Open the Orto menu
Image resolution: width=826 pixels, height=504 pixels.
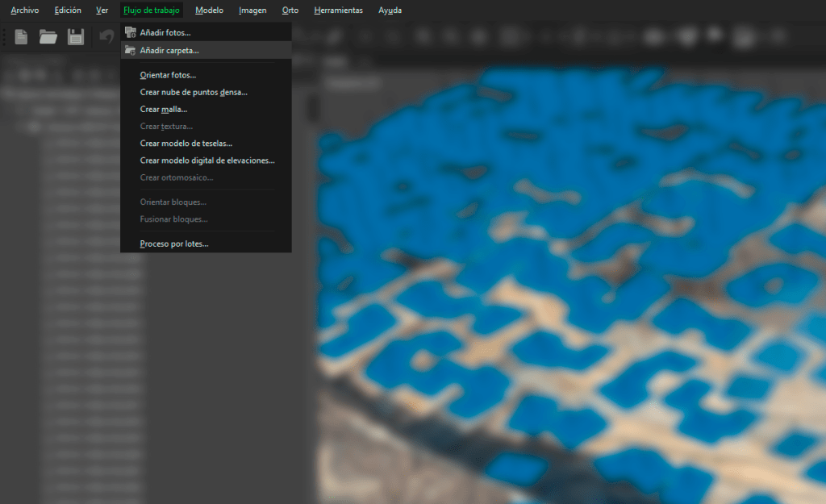click(x=290, y=10)
